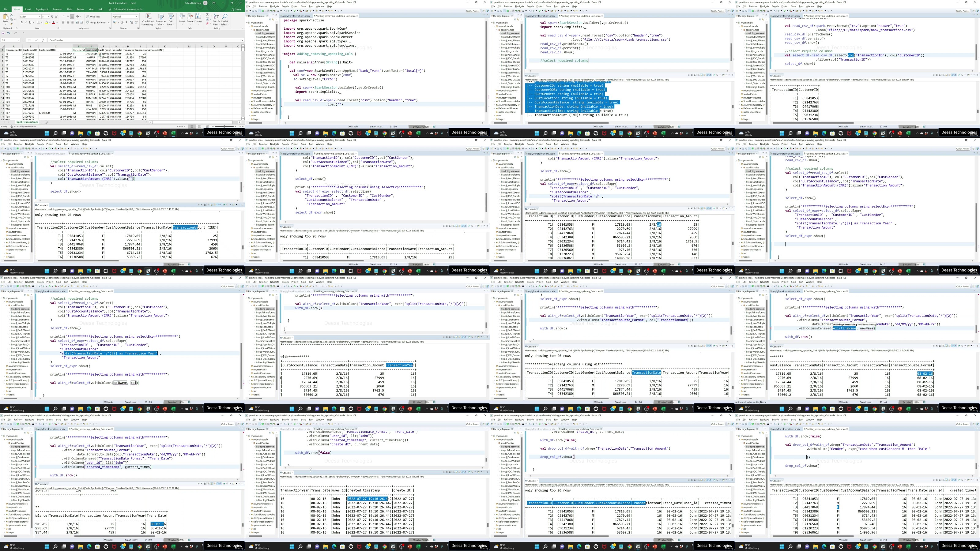Toggle Italic formatting in Excel Font group
This screenshot has width=980, height=551.
pos(26,22)
